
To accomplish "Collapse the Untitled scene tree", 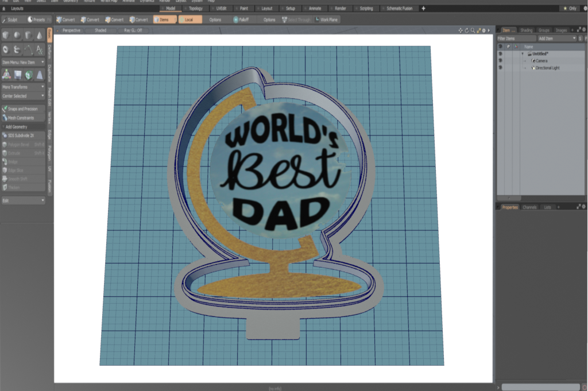I will pyautogui.click(x=523, y=54).
